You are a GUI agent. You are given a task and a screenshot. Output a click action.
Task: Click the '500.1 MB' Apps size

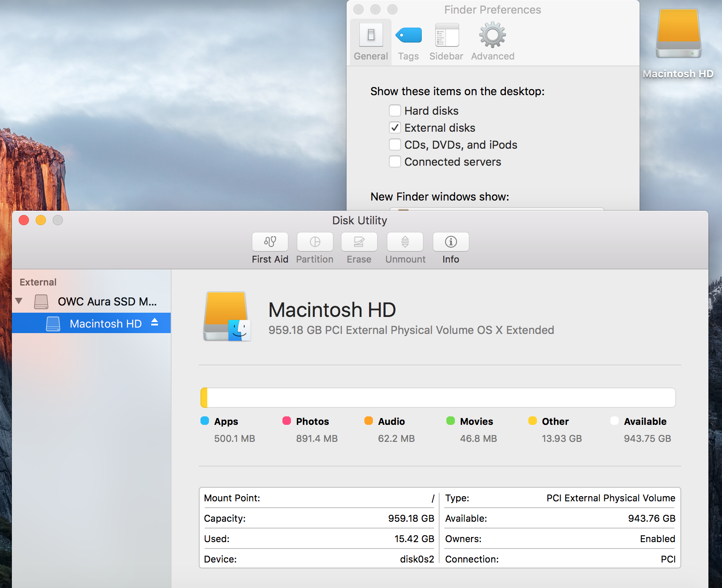[x=234, y=438]
